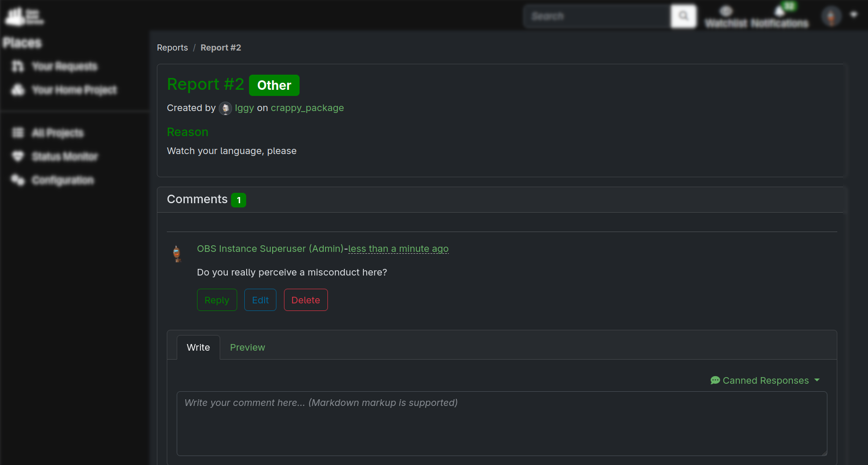Open the Open Build Service logo home link

point(24,17)
